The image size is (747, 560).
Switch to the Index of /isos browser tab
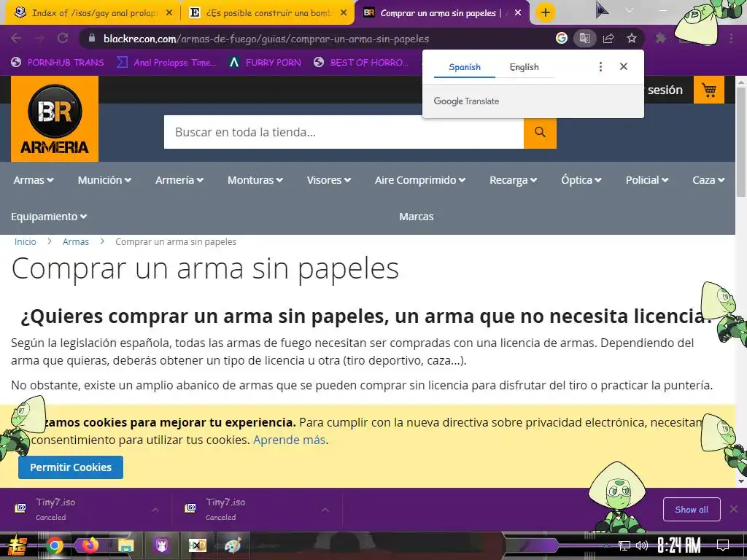point(93,13)
